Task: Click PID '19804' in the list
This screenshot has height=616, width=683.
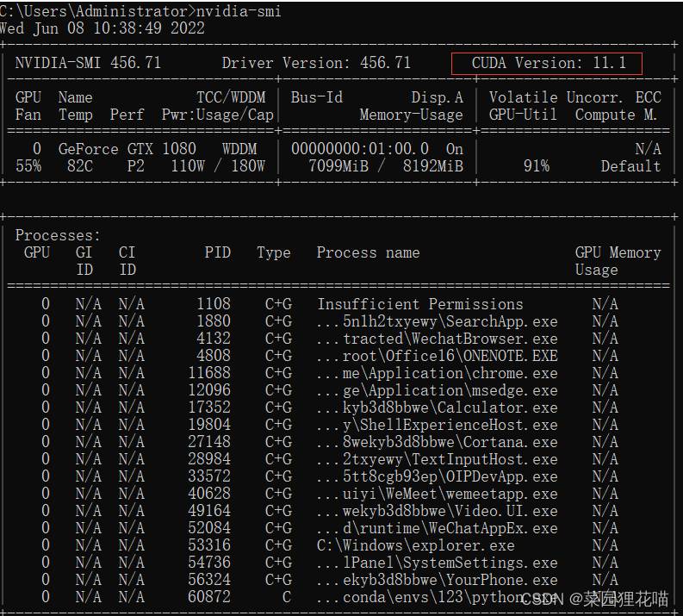Action: (209, 425)
